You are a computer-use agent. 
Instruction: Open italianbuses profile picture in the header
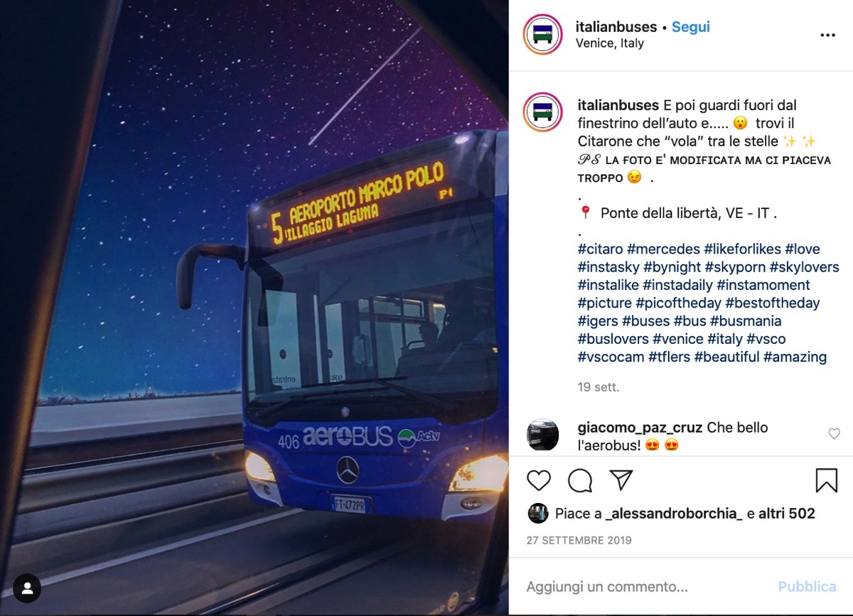point(543,34)
